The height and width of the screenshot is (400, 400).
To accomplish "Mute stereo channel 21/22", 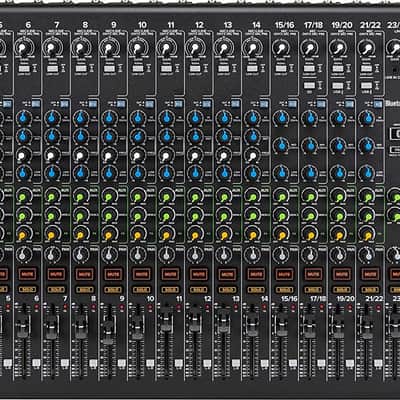I will click(370, 274).
